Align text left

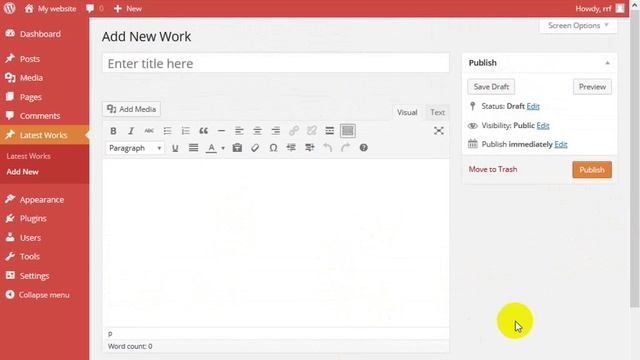coord(239,131)
